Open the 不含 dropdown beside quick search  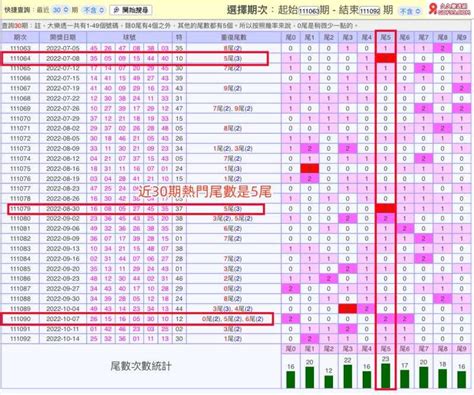click(93, 10)
